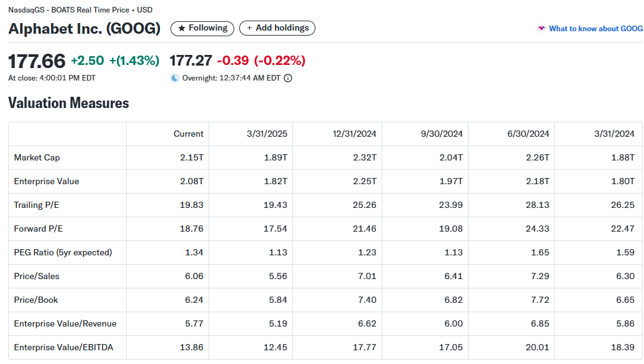
Task: Click 3/31/2025 Forward P/E 17.54
Action: [275, 229]
